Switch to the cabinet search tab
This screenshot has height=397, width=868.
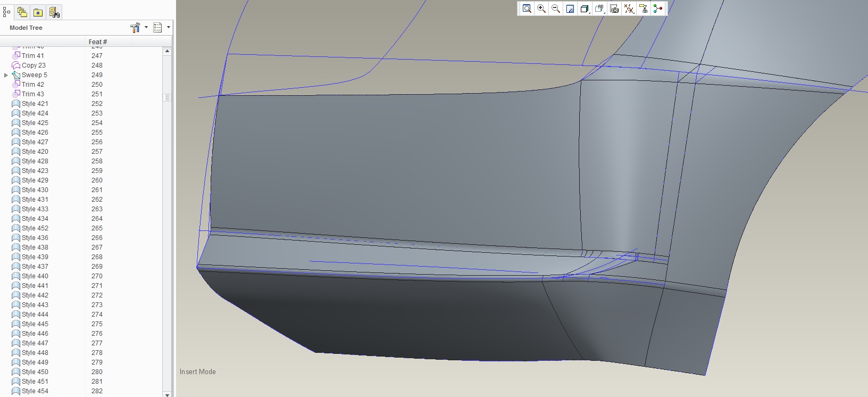point(54,12)
